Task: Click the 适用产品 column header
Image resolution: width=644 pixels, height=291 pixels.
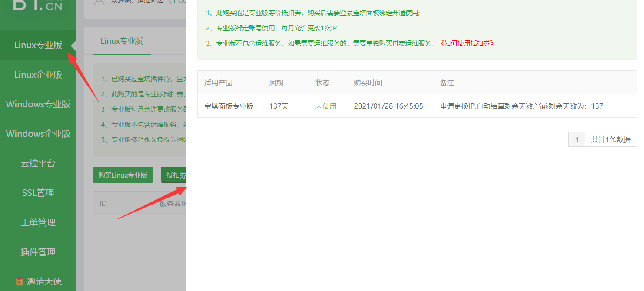Action: coord(218,83)
